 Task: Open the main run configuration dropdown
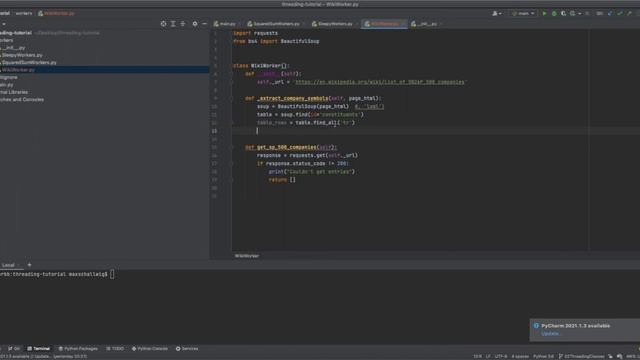coord(523,13)
